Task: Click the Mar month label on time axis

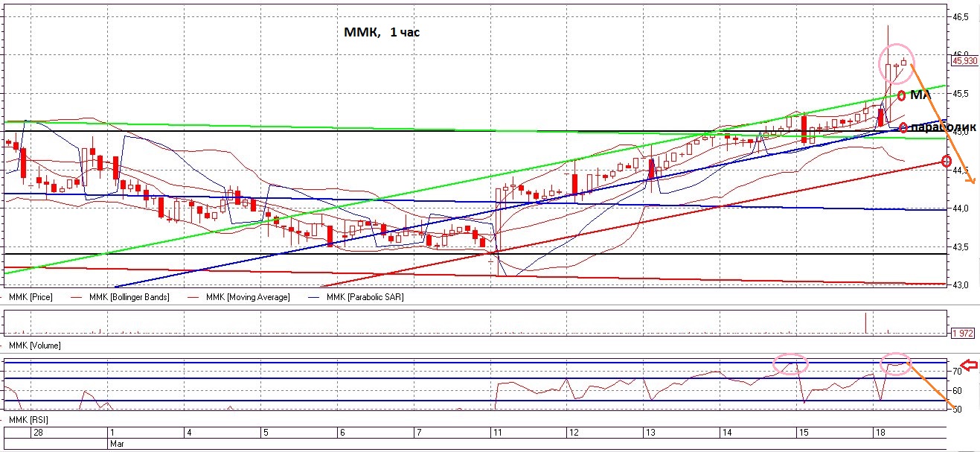Action: pos(117,442)
